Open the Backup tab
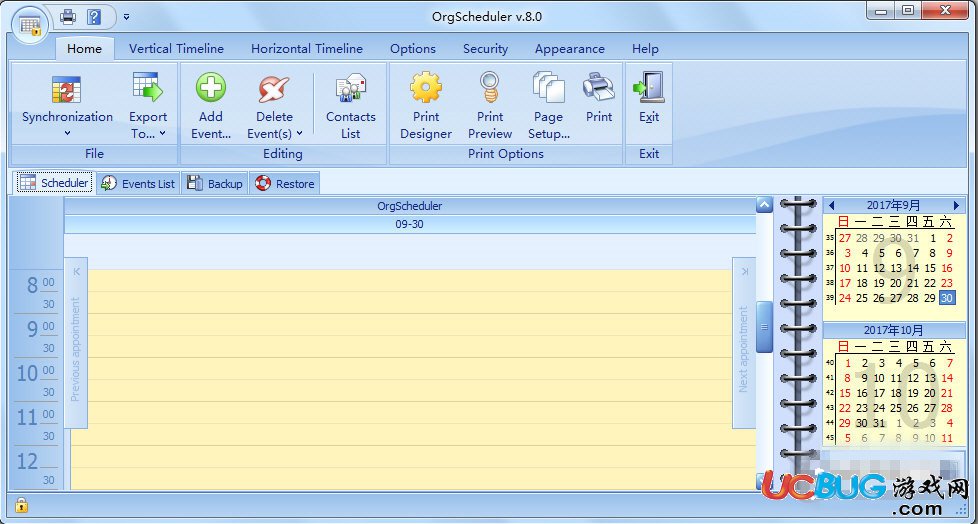This screenshot has width=978, height=524. coord(215,183)
